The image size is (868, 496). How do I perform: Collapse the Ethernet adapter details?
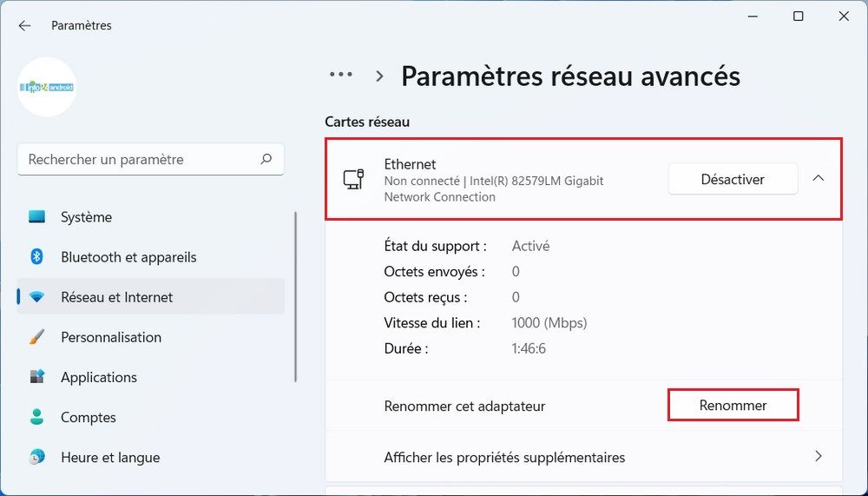point(818,178)
